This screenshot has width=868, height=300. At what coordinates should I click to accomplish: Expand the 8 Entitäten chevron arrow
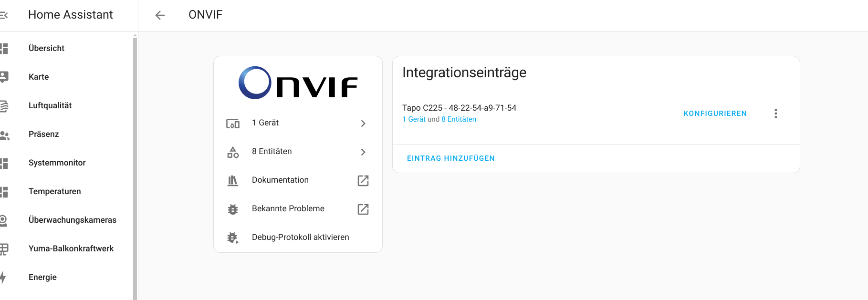click(x=363, y=152)
